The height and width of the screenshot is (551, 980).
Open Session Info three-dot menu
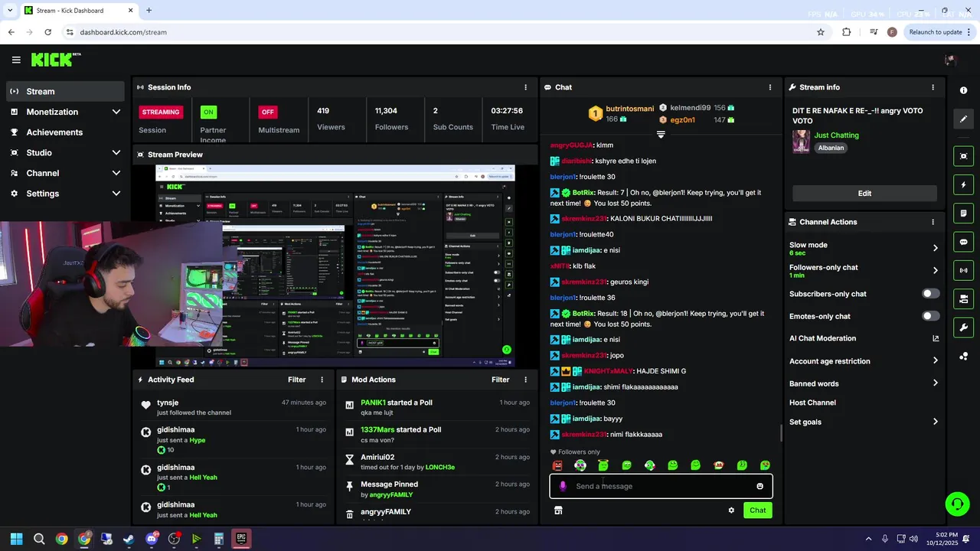tap(525, 87)
